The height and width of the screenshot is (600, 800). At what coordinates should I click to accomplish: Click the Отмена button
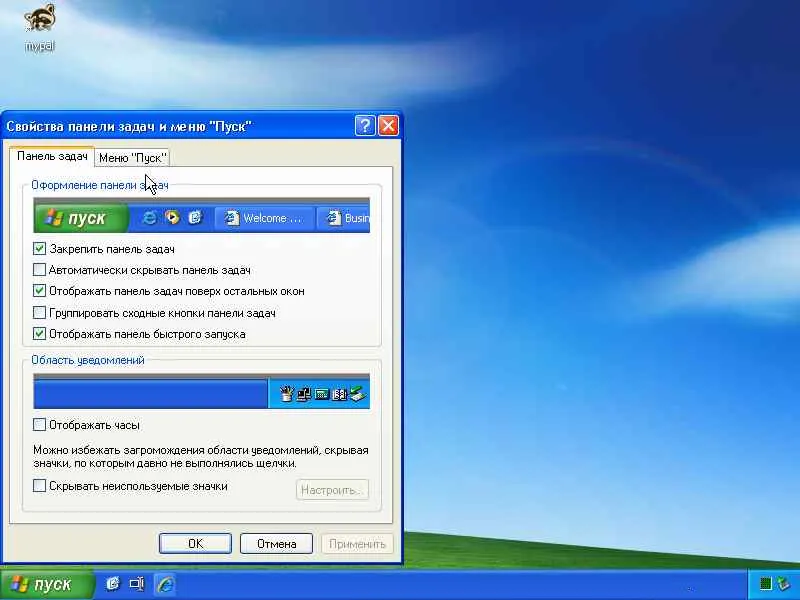(x=277, y=544)
